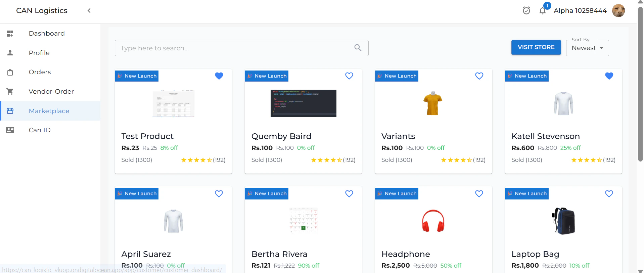Click the Rs.600 price on Katell Stevenson
The height and width of the screenshot is (273, 644).
tap(523, 148)
